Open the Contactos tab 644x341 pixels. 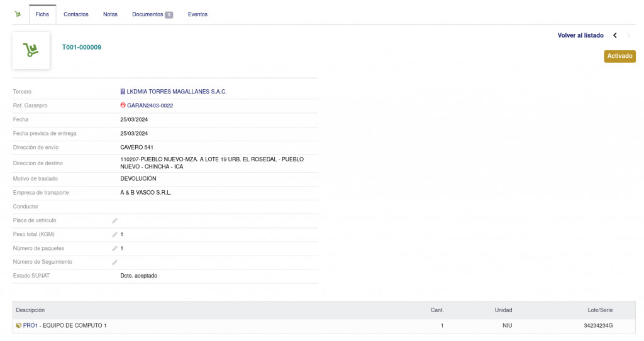76,14
